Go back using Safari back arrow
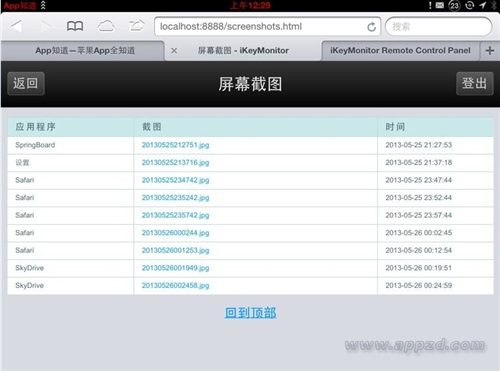 click(x=16, y=26)
